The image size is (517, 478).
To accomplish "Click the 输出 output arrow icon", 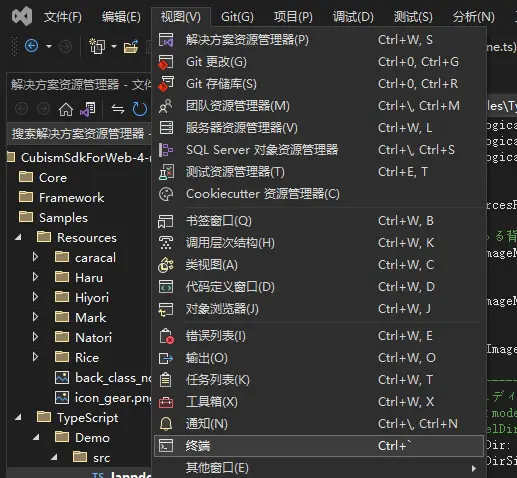I will point(166,358).
